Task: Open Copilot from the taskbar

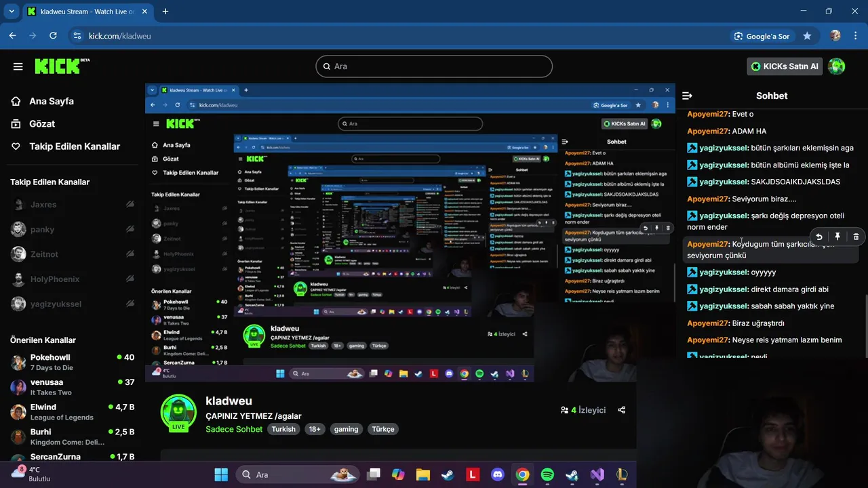Action: click(x=398, y=474)
